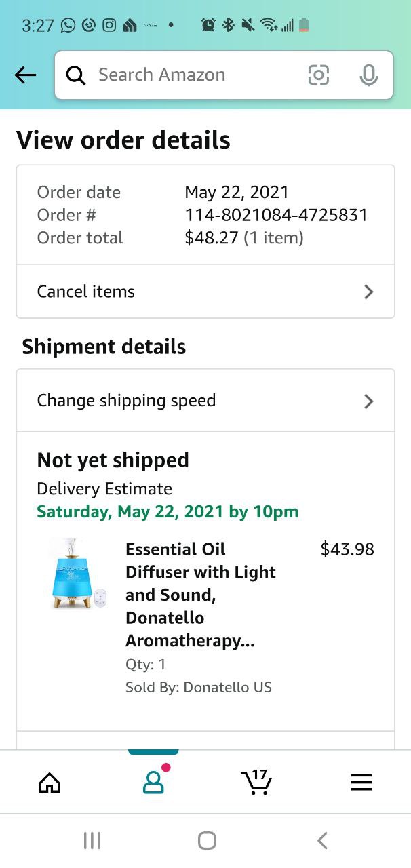Expand Cancel items chevron

point(368,292)
